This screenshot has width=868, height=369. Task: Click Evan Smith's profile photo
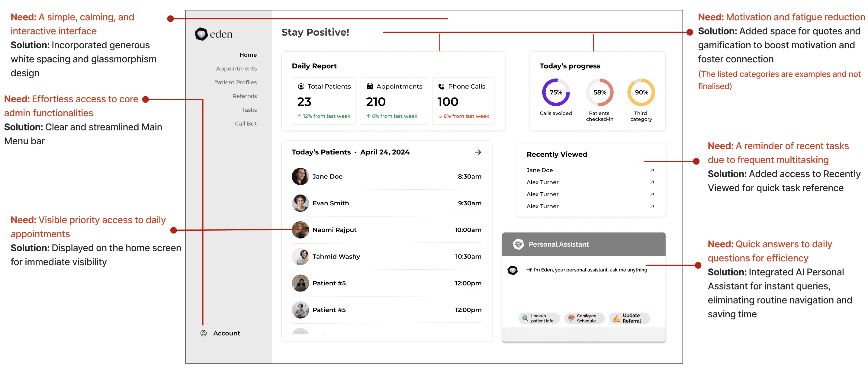(x=300, y=203)
